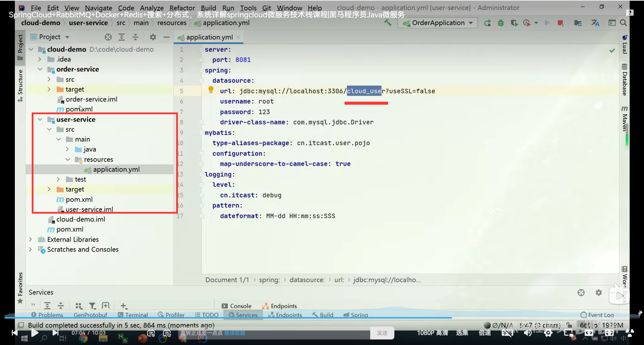644x345 pixels.
Task: Click the Debug bug icon in toolbar
Action: pyautogui.click(x=501, y=23)
